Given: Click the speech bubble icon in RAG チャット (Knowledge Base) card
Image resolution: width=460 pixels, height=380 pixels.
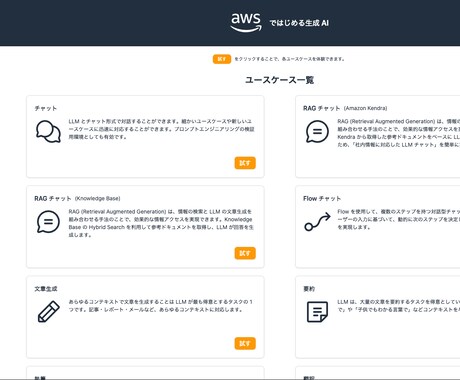Looking at the screenshot, I should coord(48,222).
